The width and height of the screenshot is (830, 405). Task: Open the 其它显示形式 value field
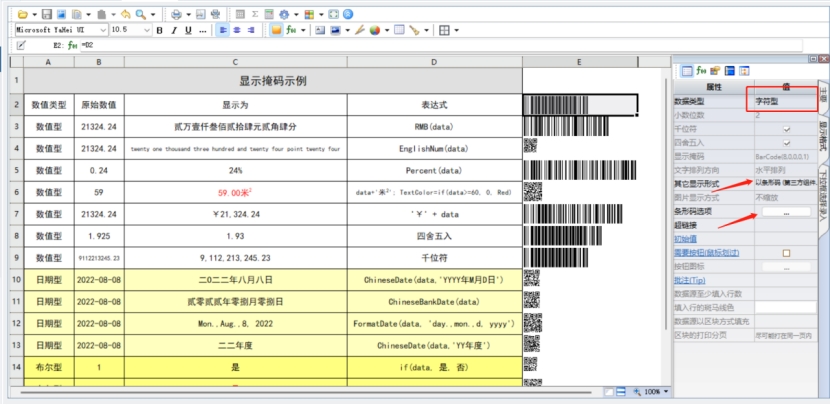[786, 183]
